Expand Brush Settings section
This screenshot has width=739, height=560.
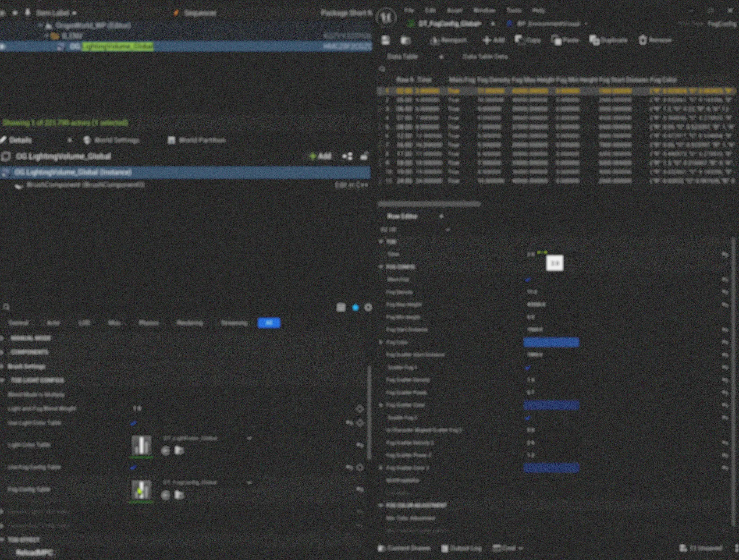pyautogui.click(x=2, y=367)
